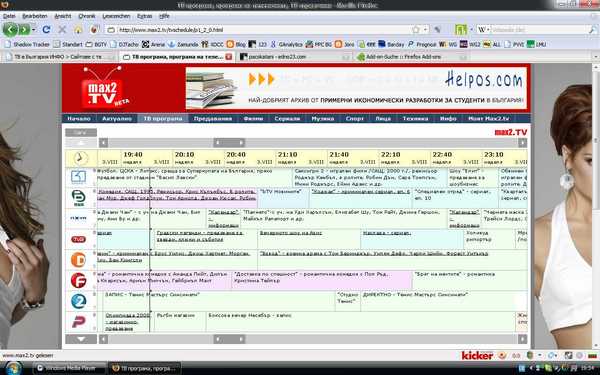Screen dimensions: 600x375
Task: Switch to the pacokatani tab
Action: 295,57
